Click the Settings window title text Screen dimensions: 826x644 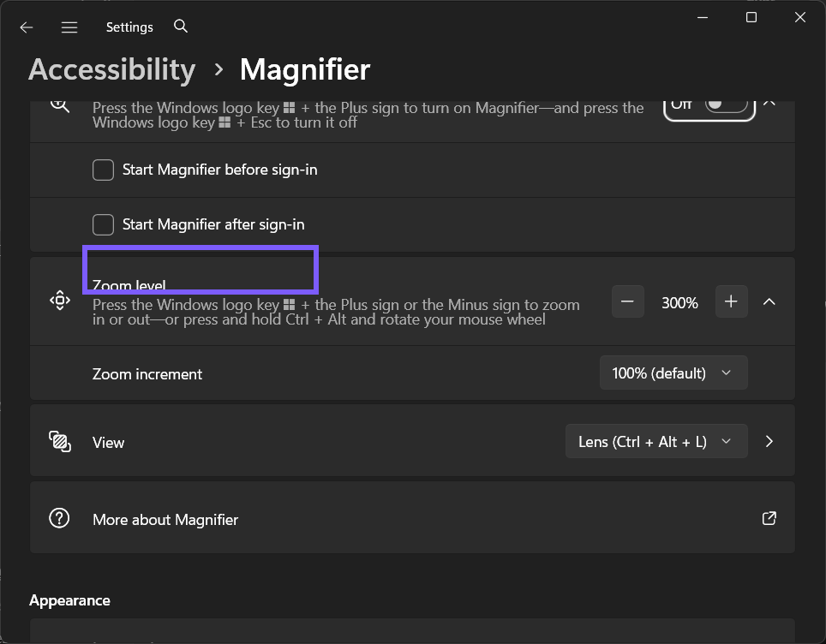pos(129,27)
